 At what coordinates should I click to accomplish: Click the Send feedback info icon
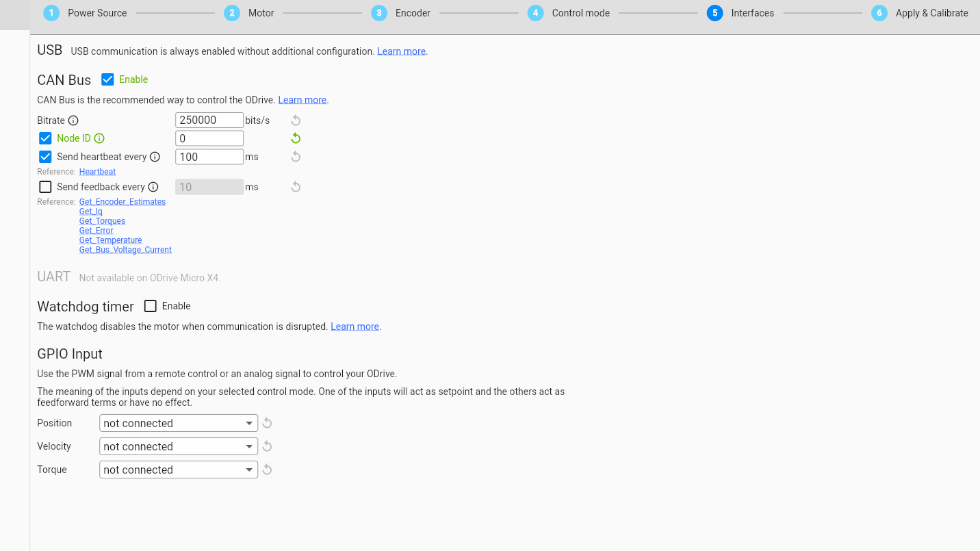click(x=153, y=187)
